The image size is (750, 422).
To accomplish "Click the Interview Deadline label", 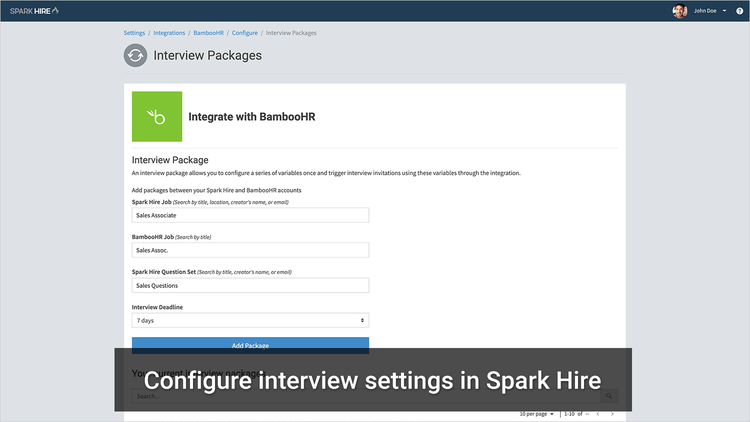I will point(157,307).
